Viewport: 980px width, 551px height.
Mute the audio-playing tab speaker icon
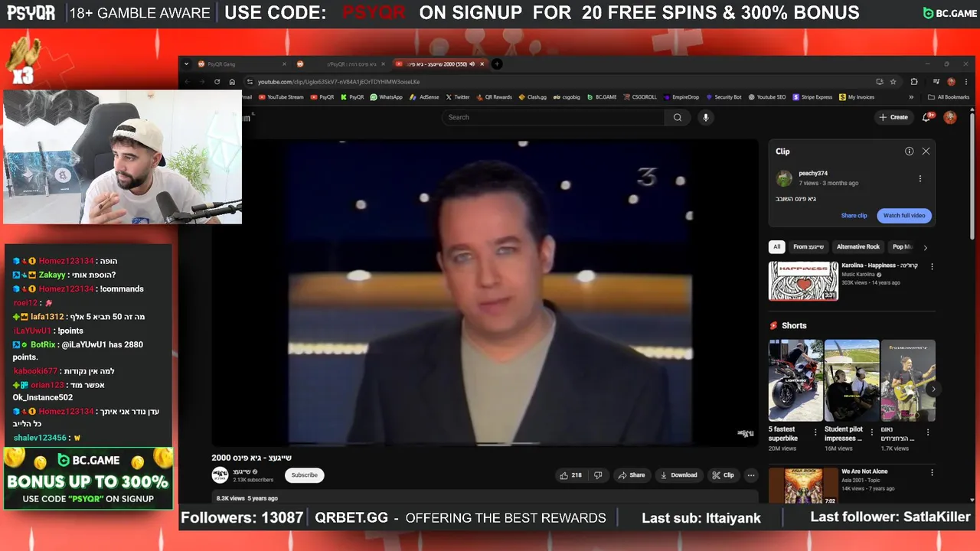pos(472,64)
